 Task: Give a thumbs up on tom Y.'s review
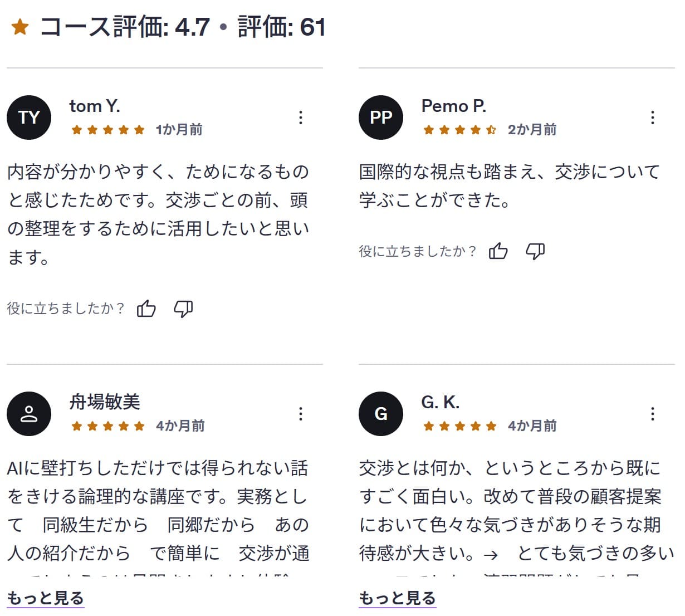pyautogui.click(x=146, y=308)
